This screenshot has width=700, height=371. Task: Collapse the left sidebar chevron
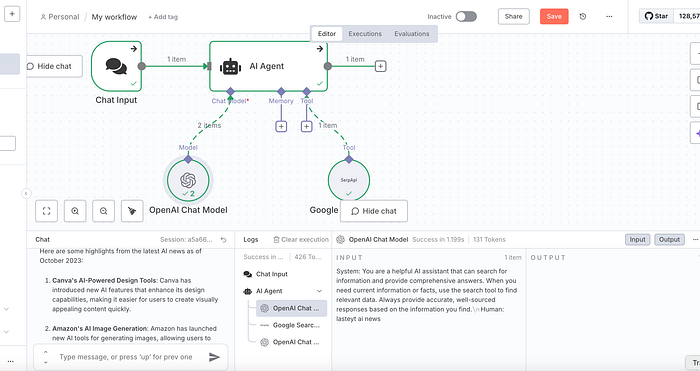26,193
